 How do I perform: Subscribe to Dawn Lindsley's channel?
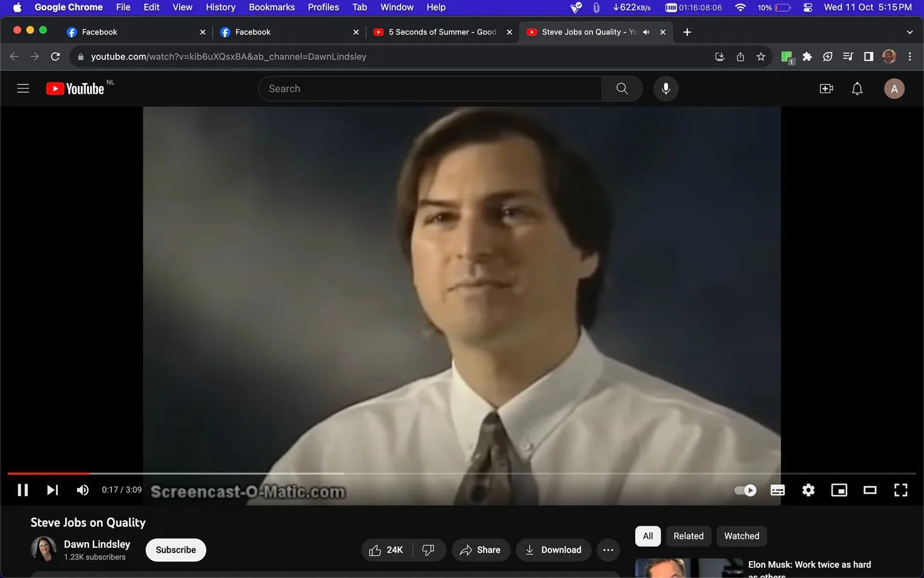click(x=175, y=550)
